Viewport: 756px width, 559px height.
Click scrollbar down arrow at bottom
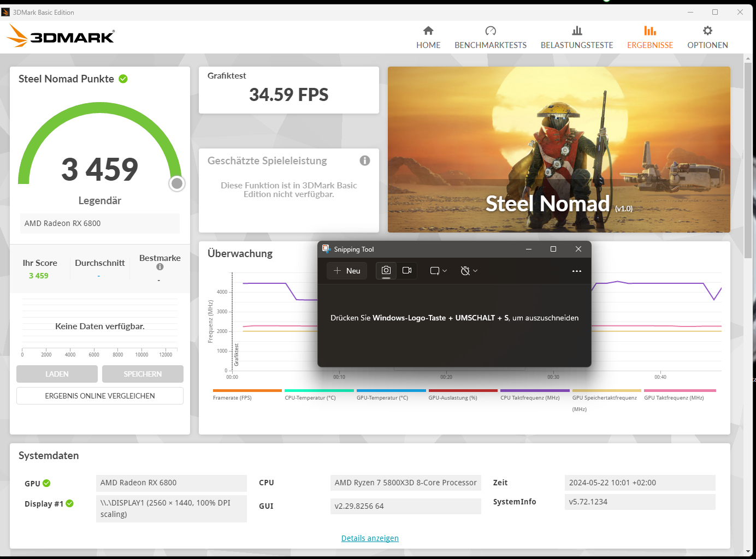748,551
